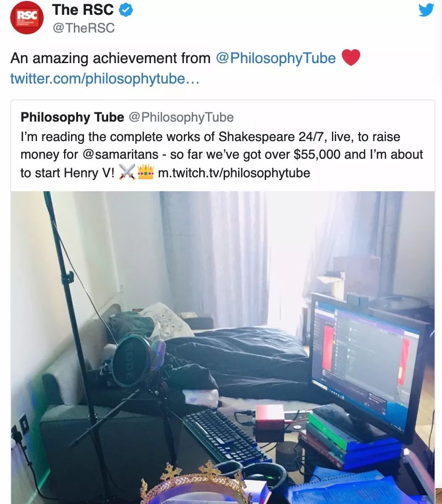Click the quoted tweet text body

(222, 155)
